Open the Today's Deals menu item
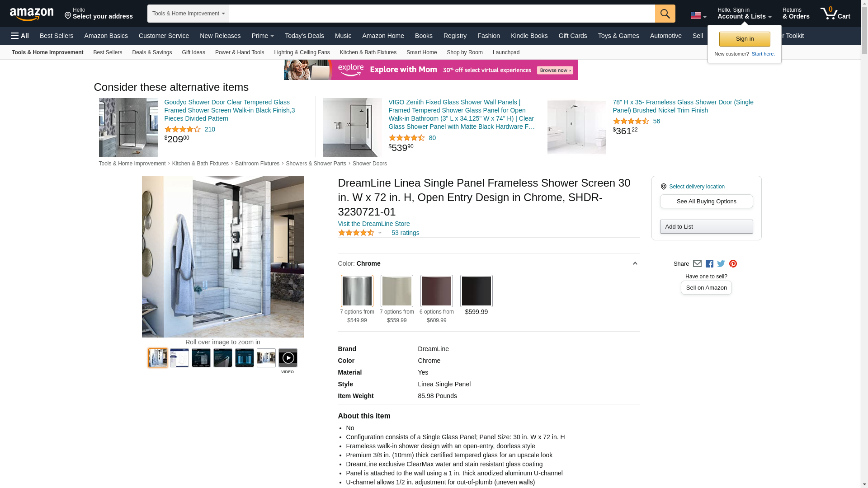 pyautogui.click(x=304, y=36)
